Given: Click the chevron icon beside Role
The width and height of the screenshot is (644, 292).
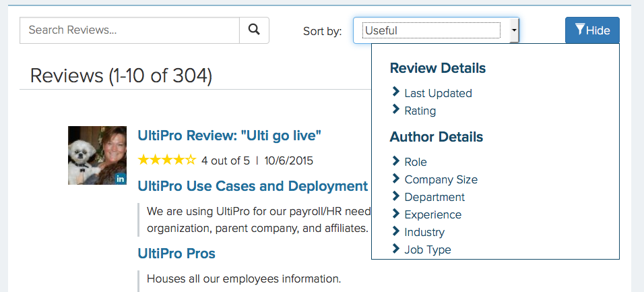Looking at the screenshot, I should (x=396, y=161).
